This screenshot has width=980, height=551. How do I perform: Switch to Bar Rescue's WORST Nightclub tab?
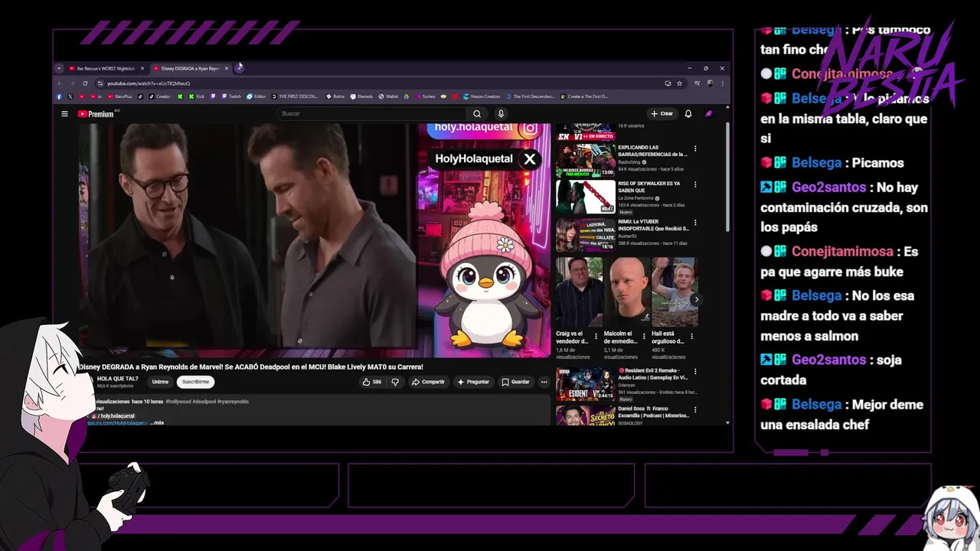click(x=105, y=68)
